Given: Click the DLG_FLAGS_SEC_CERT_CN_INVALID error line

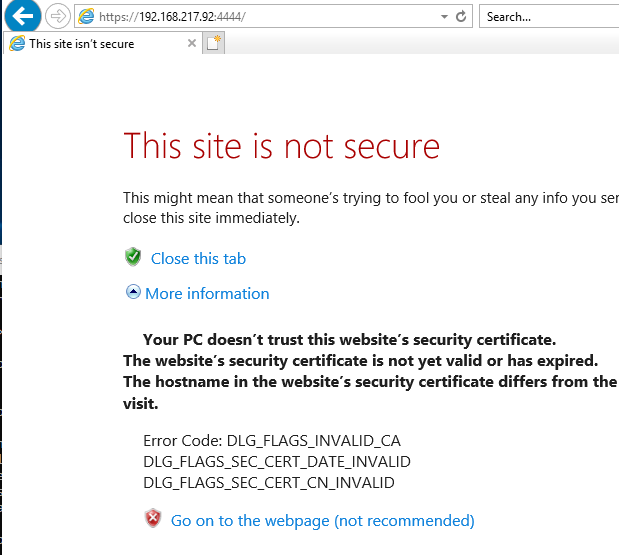Looking at the screenshot, I should pos(268,483).
